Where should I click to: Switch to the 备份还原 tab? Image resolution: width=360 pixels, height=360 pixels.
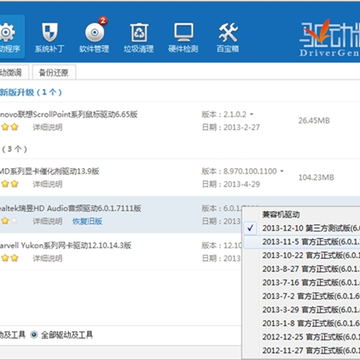point(54,73)
